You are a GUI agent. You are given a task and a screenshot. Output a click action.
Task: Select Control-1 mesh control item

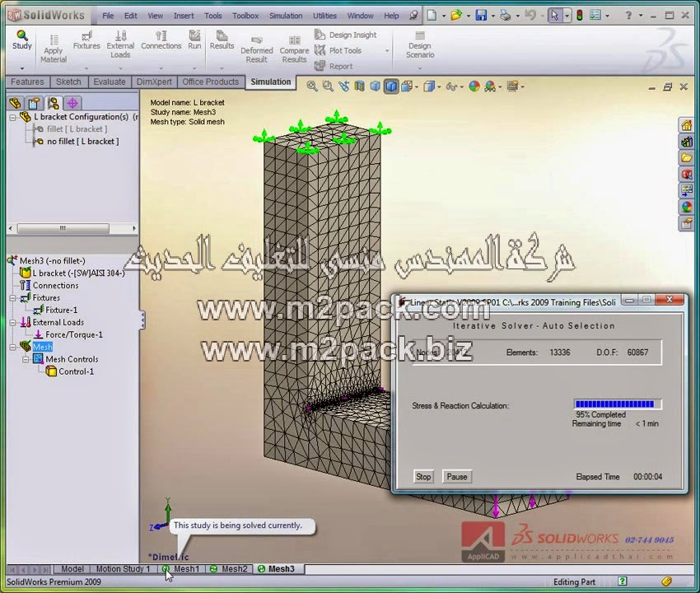coord(77,371)
